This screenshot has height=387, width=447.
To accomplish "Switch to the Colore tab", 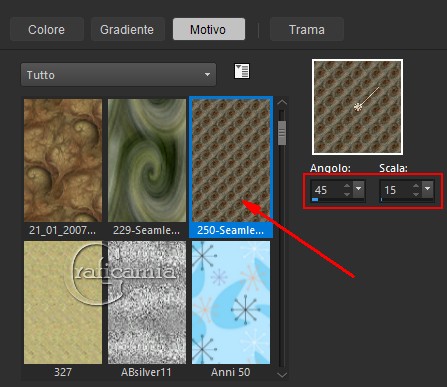I will pyautogui.click(x=46, y=29).
